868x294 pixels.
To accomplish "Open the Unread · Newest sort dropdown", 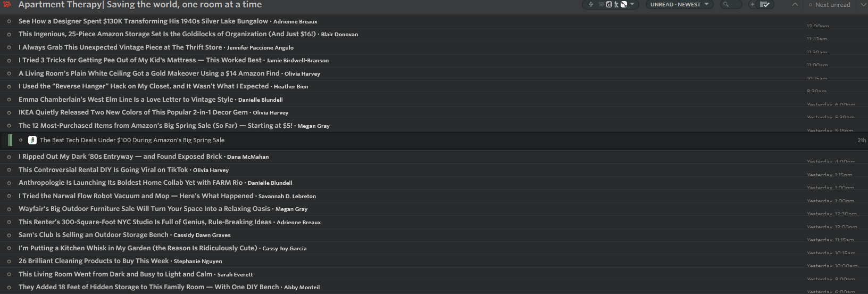I will [679, 5].
